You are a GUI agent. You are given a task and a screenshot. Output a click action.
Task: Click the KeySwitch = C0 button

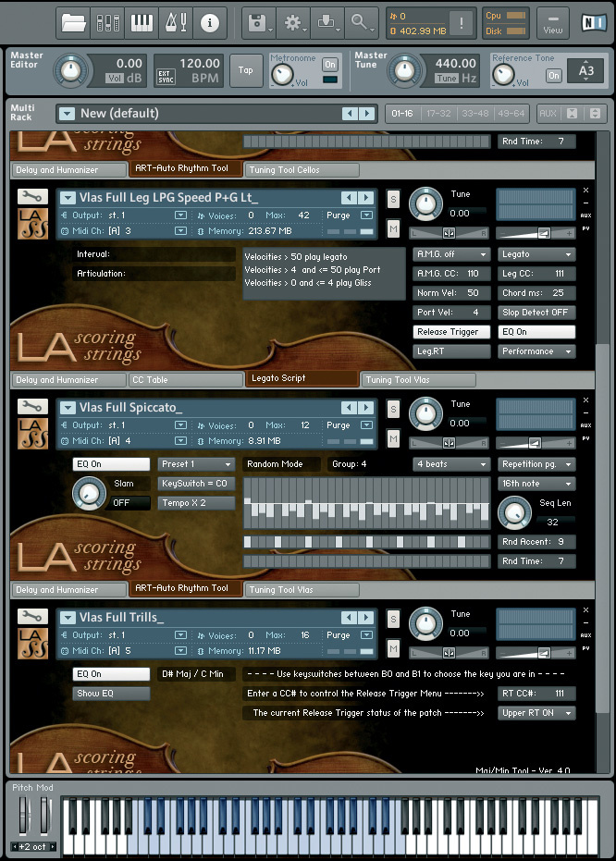pos(196,483)
